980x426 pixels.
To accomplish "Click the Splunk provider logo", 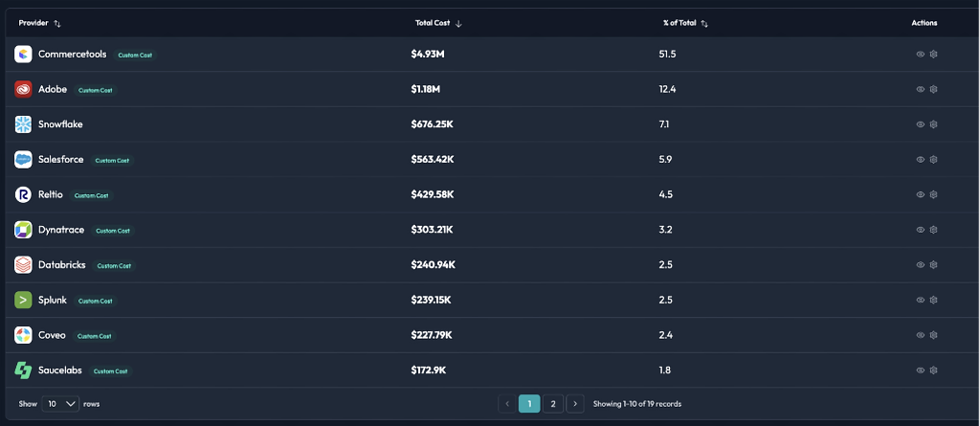I will 23,300.
